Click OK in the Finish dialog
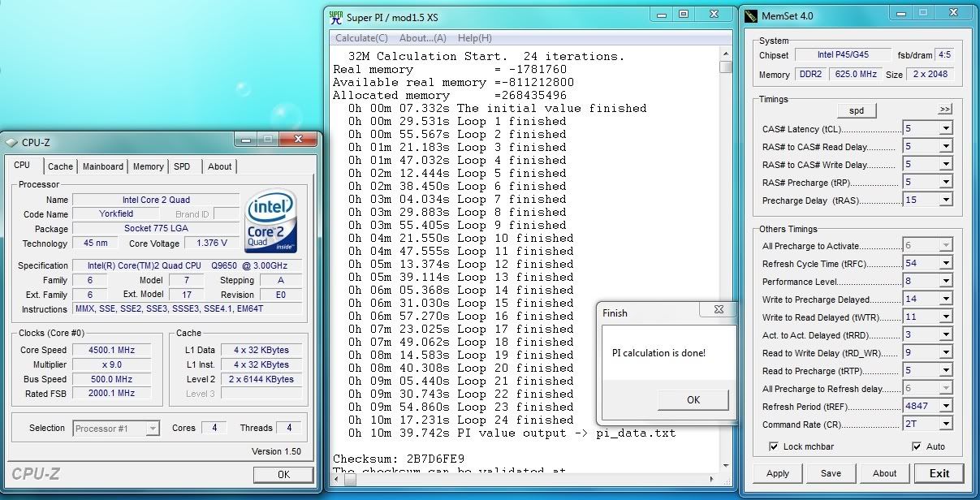The width and height of the screenshot is (980, 500). pos(693,400)
